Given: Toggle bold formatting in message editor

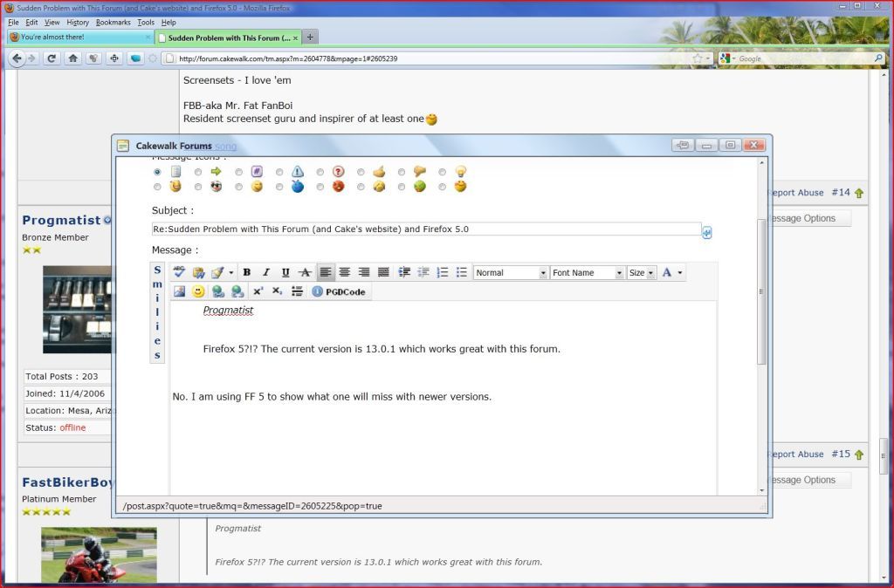Looking at the screenshot, I should click(x=247, y=273).
